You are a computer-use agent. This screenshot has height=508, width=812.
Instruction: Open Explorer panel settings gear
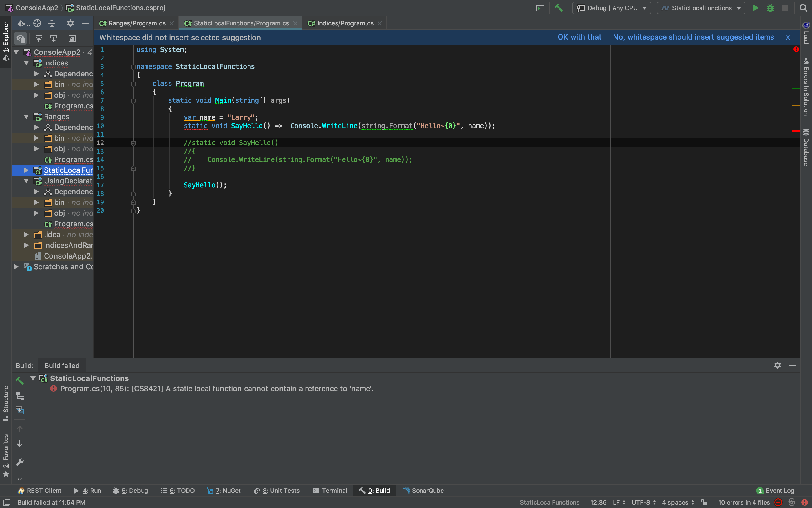tap(70, 23)
